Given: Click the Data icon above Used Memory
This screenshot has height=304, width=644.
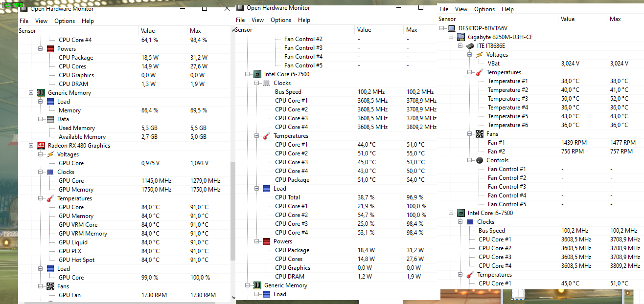Looking at the screenshot, I should [x=50, y=119].
